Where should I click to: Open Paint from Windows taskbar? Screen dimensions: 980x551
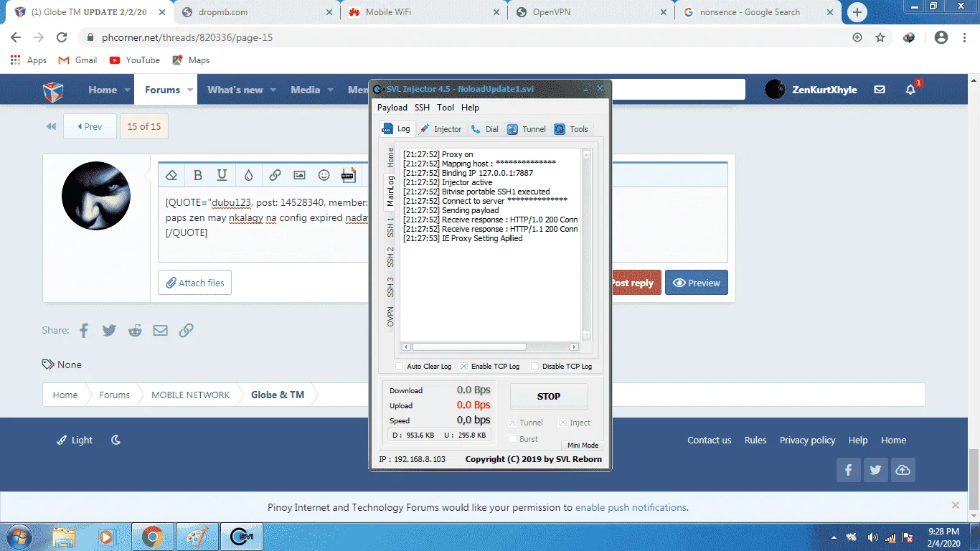(197, 537)
